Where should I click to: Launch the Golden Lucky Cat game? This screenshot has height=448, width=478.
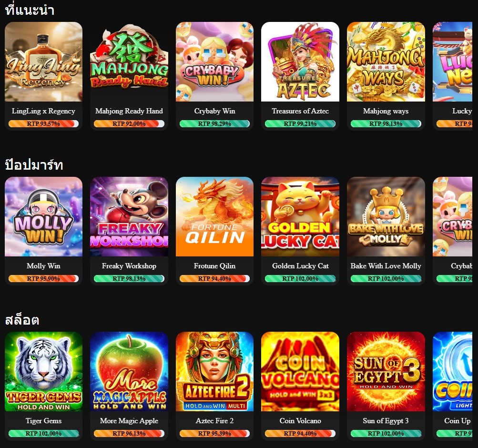(x=300, y=217)
